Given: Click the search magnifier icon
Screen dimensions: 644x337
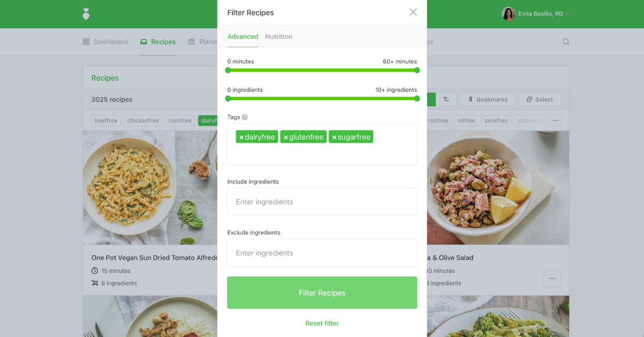Looking at the screenshot, I should tap(566, 42).
